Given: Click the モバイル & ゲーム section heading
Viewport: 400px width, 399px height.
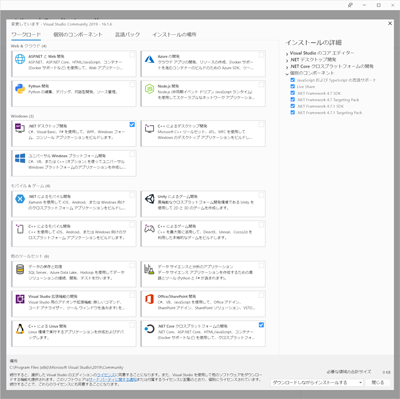Looking at the screenshot, I should [31, 186].
